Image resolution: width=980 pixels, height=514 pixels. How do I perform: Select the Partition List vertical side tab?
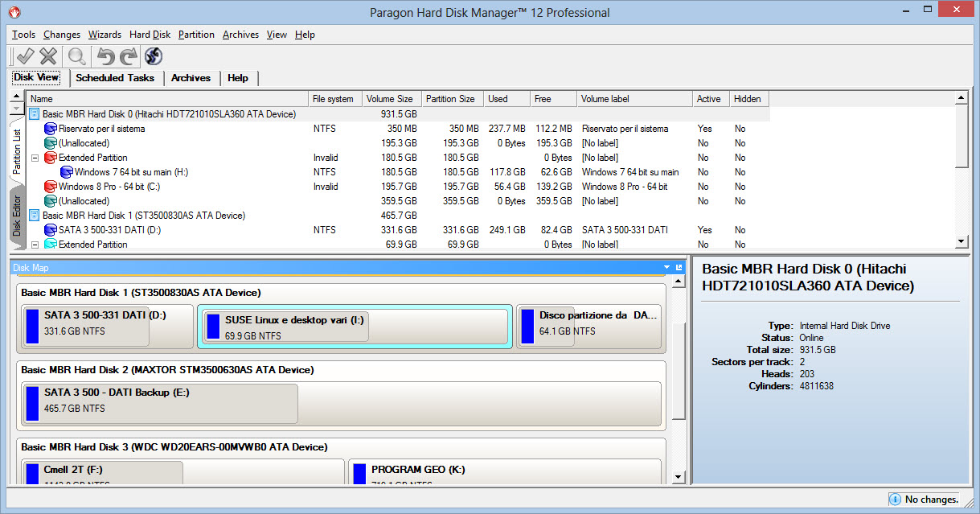point(17,152)
